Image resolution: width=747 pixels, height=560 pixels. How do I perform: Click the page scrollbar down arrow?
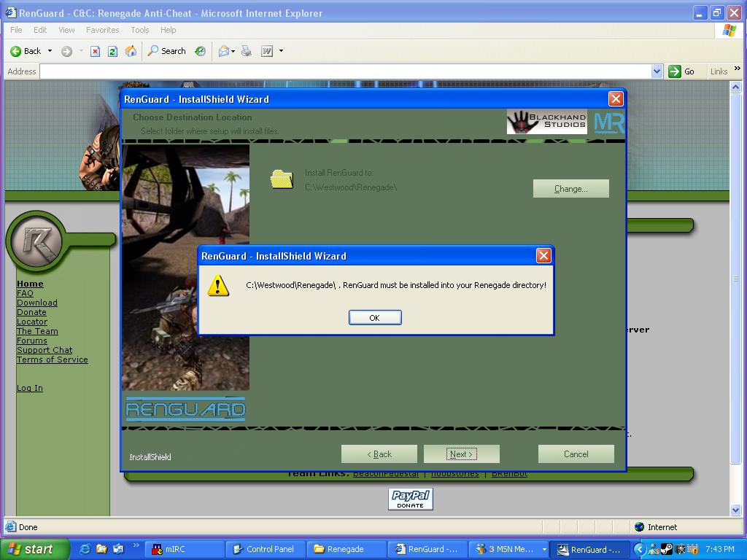point(736,510)
